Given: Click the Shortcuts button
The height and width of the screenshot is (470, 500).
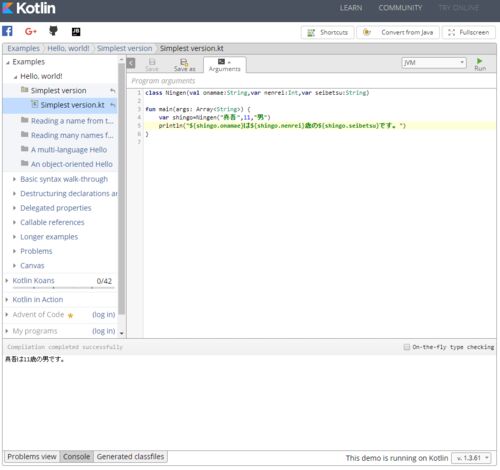Looking at the screenshot, I should [x=327, y=32].
